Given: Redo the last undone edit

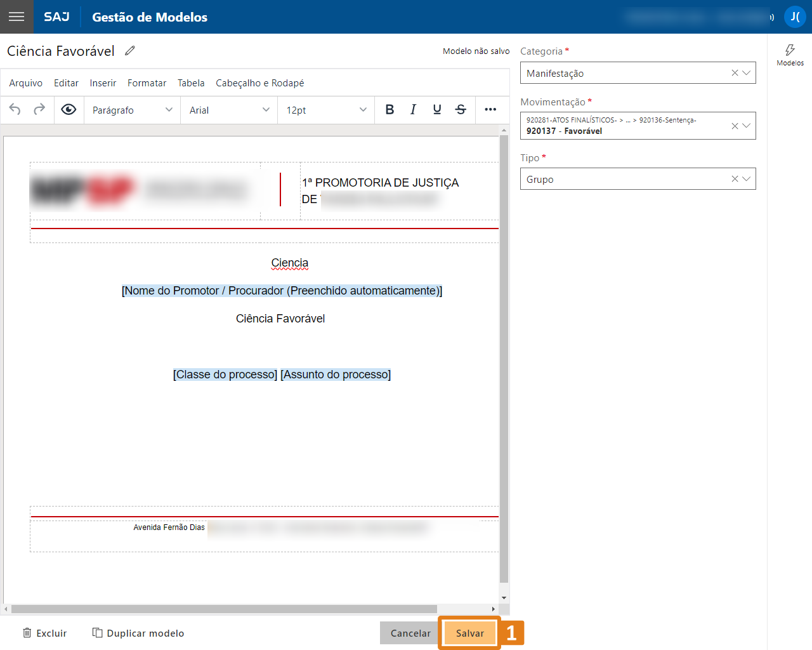Looking at the screenshot, I should pos(39,110).
